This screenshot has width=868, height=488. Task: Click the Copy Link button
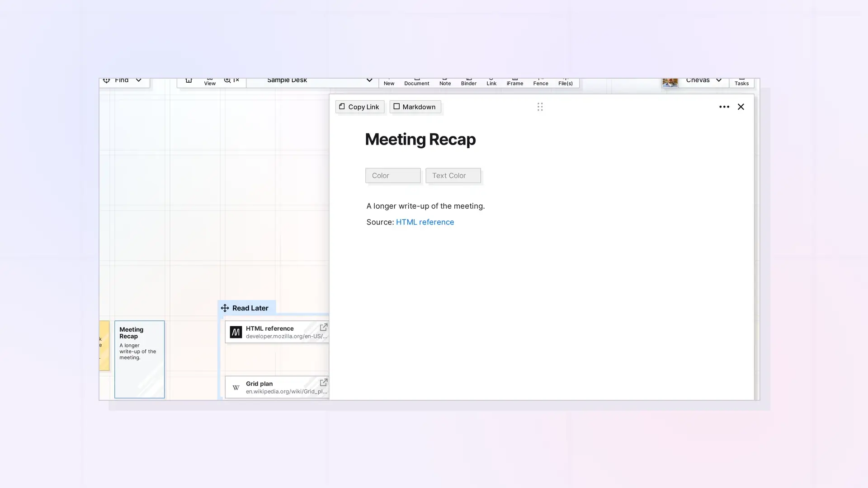[x=359, y=107]
